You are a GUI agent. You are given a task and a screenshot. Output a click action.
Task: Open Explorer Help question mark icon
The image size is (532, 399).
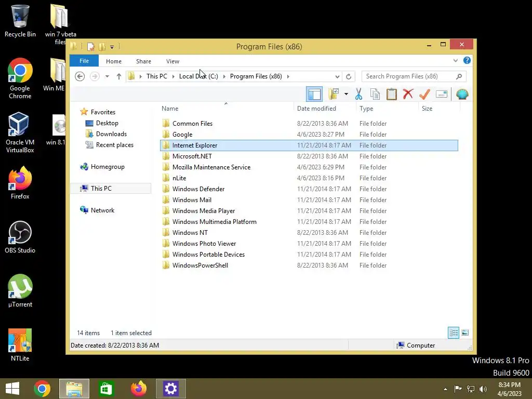coord(467,60)
